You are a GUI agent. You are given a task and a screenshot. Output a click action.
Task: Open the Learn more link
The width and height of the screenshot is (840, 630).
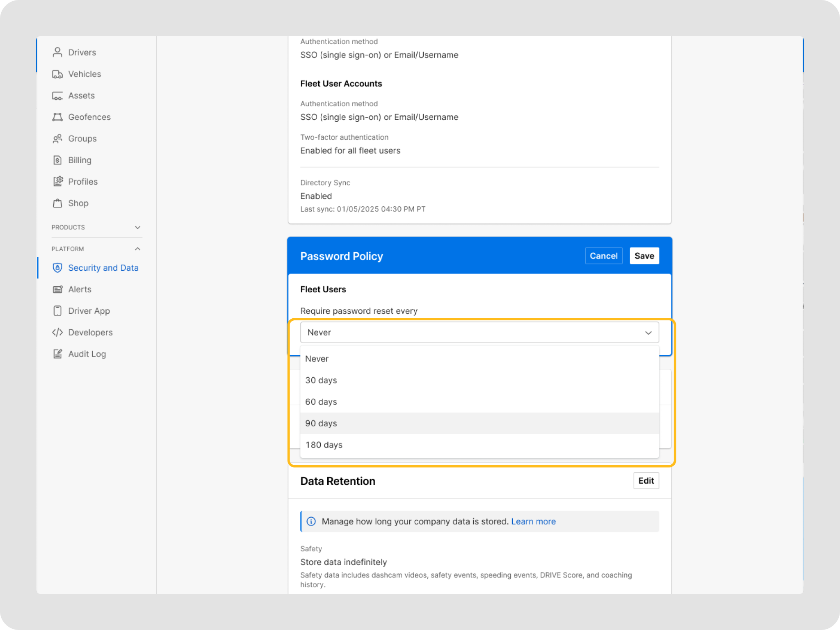pos(533,521)
